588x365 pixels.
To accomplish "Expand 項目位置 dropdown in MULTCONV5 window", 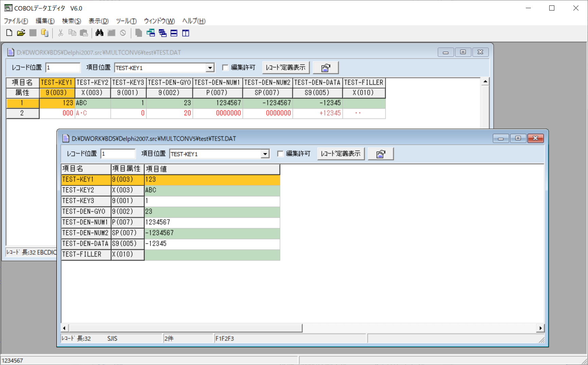I will click(x=265, y=154).
